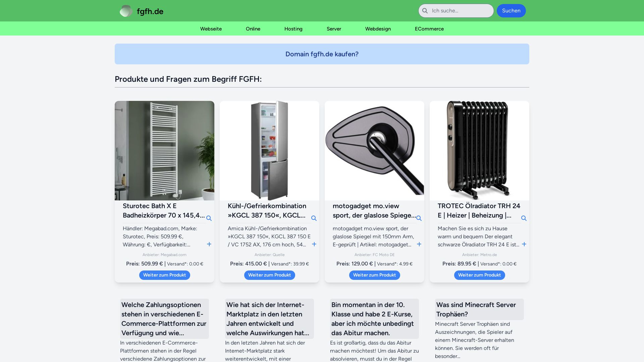Expand TROTEC Ölradiator description plus icon
The width and height of the screenshot is (644, 362).
click(524, 244)
